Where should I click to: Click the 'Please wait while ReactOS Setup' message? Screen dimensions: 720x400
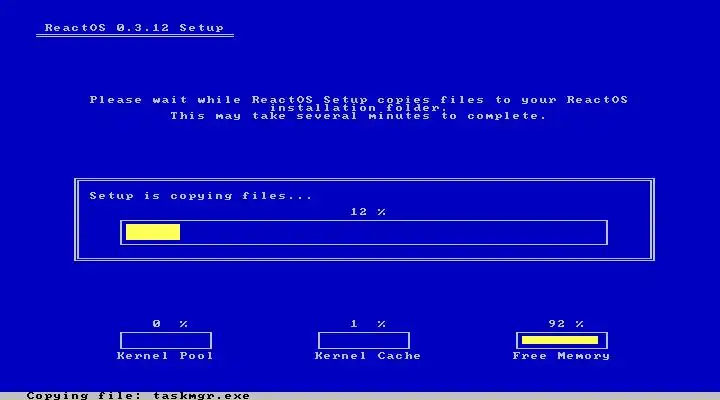[x=359, y=104]
